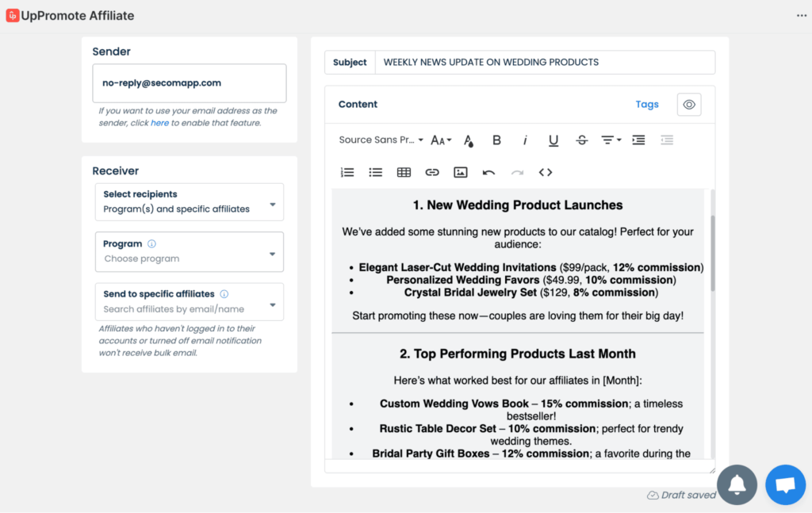Undo the last edit
The height and width of the screenshot is (513, 812).
click(x=488, y=172)
